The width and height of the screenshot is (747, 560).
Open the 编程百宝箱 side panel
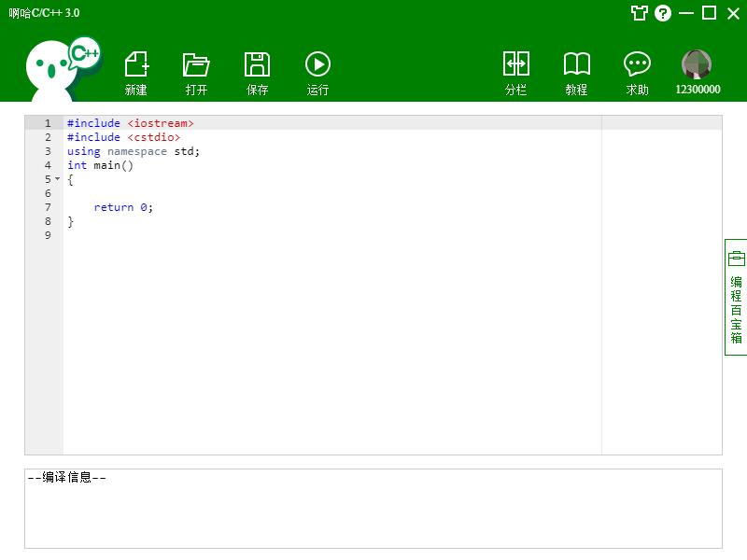coord(736,297)
